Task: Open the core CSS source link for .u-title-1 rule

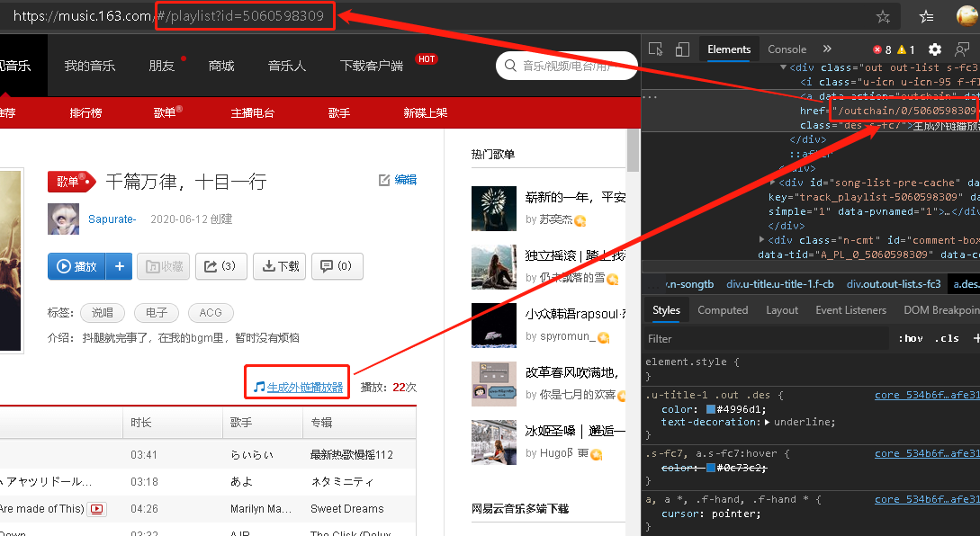Action: 927,395
